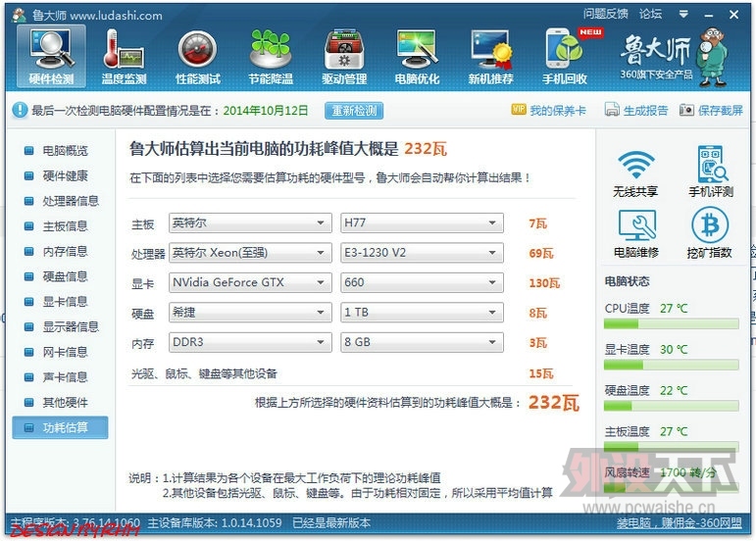Open 电脑维修 computer repair icon
Viewport: 756px width, 541px height.
(636, 233)
